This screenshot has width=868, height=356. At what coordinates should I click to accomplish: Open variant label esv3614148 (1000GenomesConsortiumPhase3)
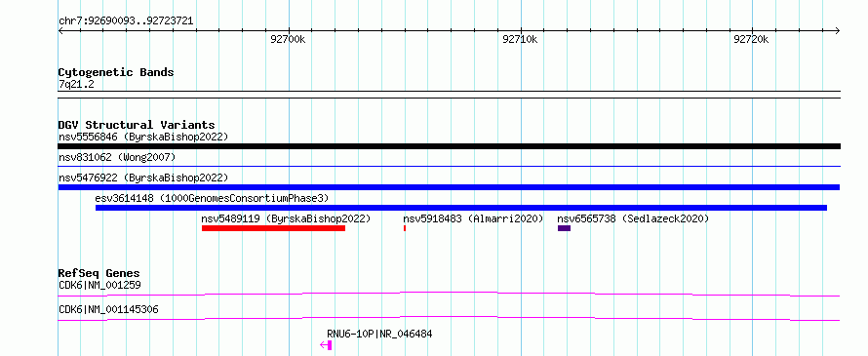click(x=212, y=198)
